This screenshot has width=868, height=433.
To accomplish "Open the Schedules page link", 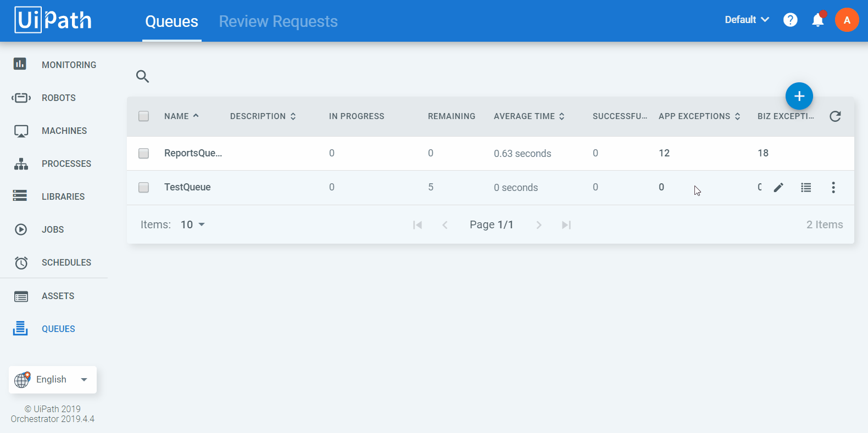I will pos(66,262).
